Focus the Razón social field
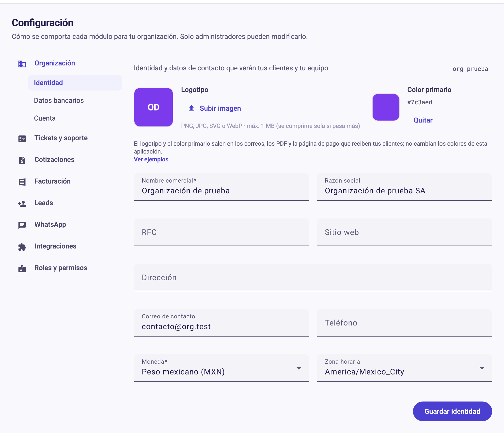This screenshot has width=504, height=433. coord(405,187)
